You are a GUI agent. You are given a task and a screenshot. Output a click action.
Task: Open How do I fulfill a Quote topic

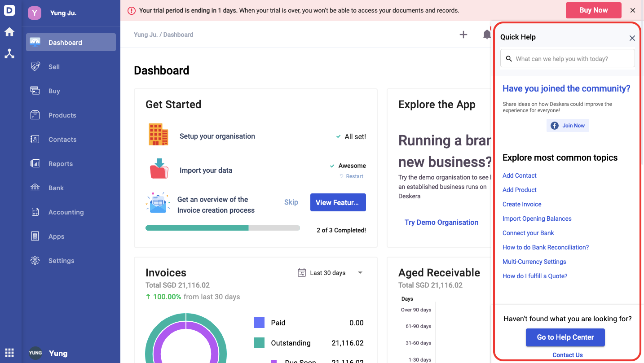point(535,276)
